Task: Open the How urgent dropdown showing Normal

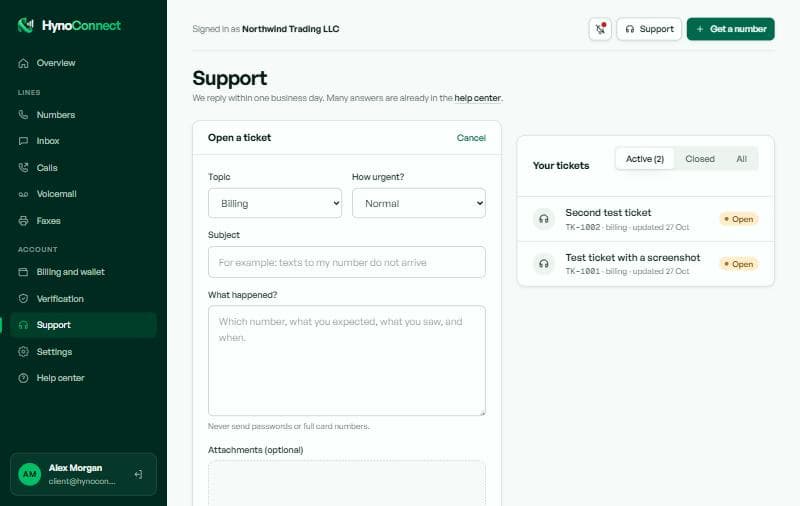Action: (419, 203)
